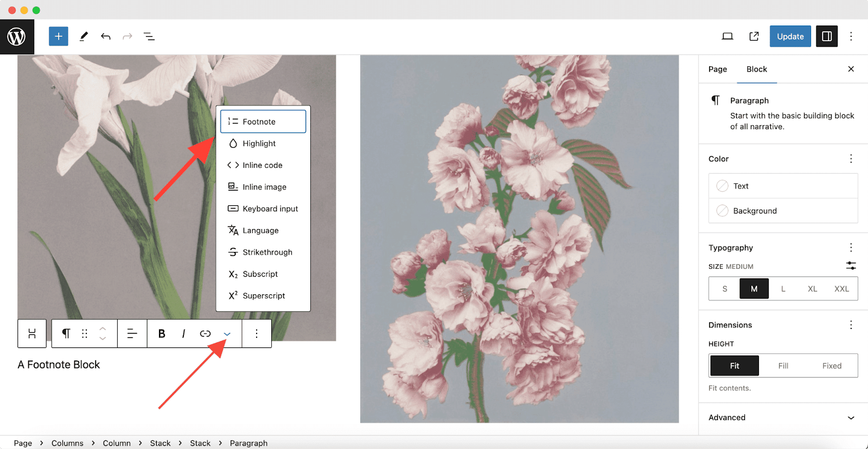Screen dimensions: 868x449
Task: Click the WordPress logo icon
Action: [x=17, y=37]
